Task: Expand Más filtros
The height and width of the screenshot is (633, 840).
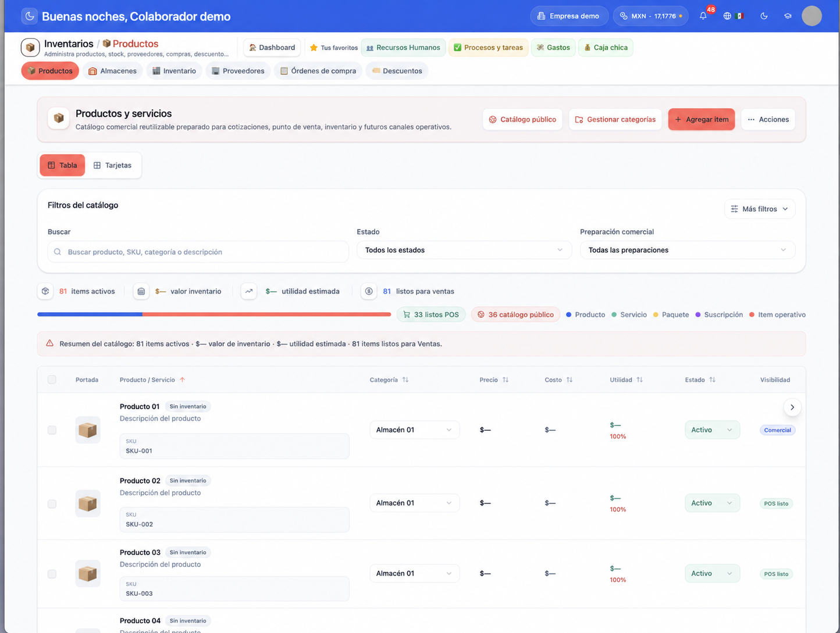Action: [760, 209]
